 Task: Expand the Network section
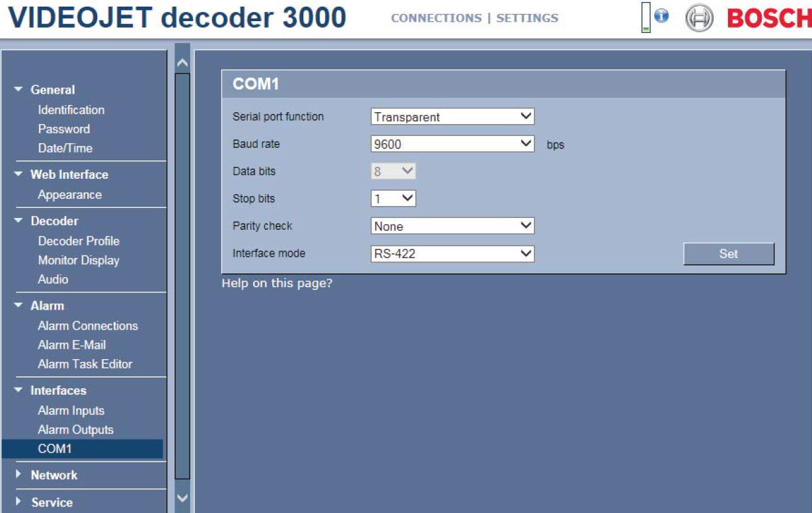[x=18, y=475]
